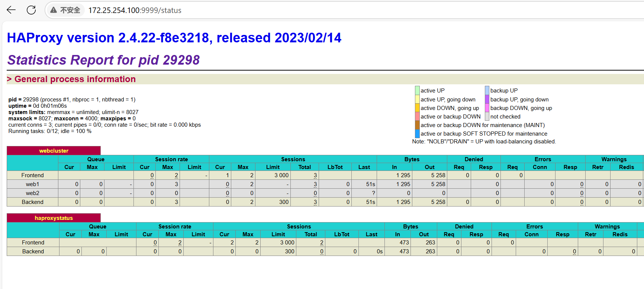The image size is (644, 289).
Task: Click the Running tasks idle line
Action: click(x=50, y=131)
